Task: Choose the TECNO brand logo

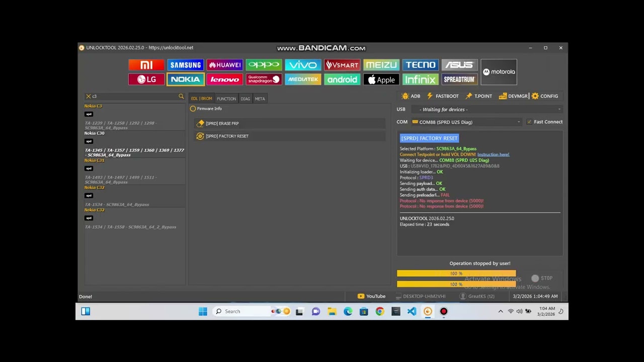Action: click(421, 65)
